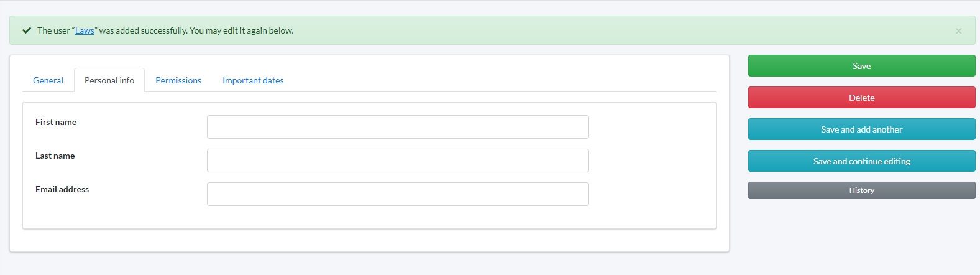
Task: Switch to the General tab
Action: [x=48, y=80]
